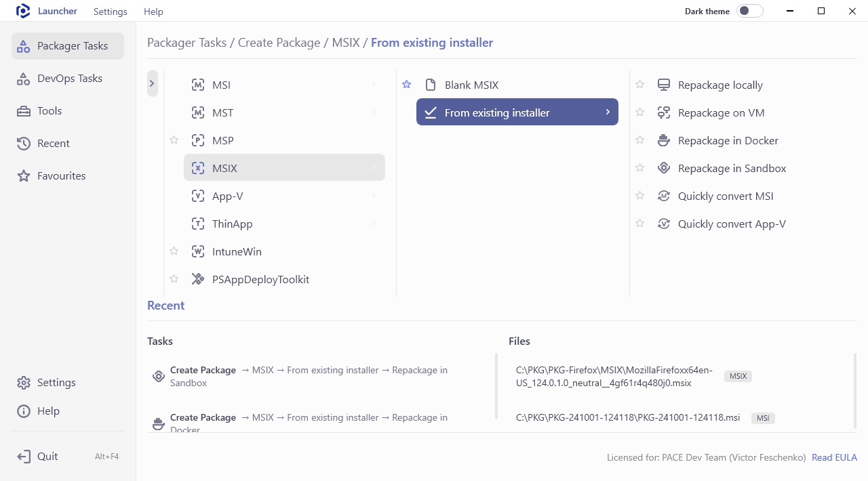The image size is (868, 481).
Task: Click the Repackage in Sandbox icon
Action: point(664,169)
